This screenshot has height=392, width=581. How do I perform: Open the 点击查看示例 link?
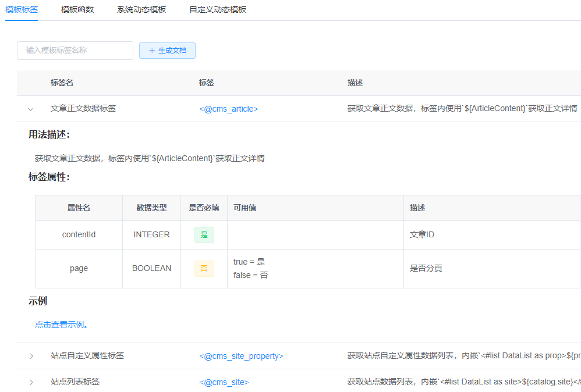click(59, 325)
